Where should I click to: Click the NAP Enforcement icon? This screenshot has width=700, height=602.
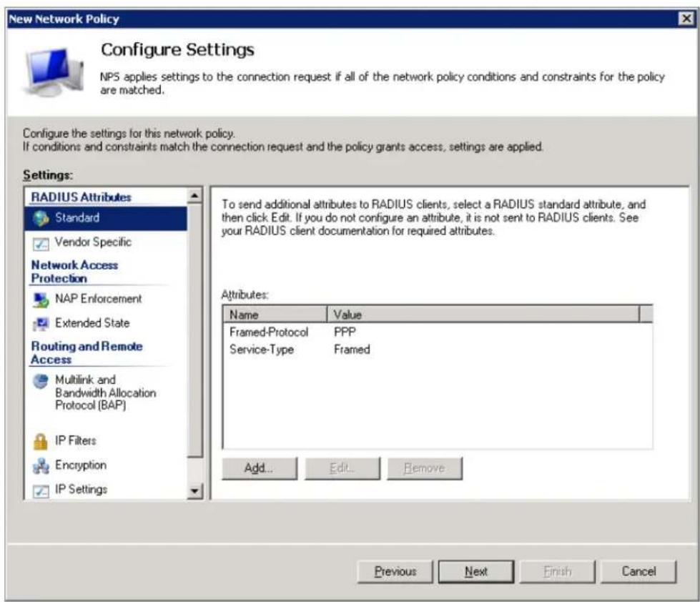tap(41, 300)
